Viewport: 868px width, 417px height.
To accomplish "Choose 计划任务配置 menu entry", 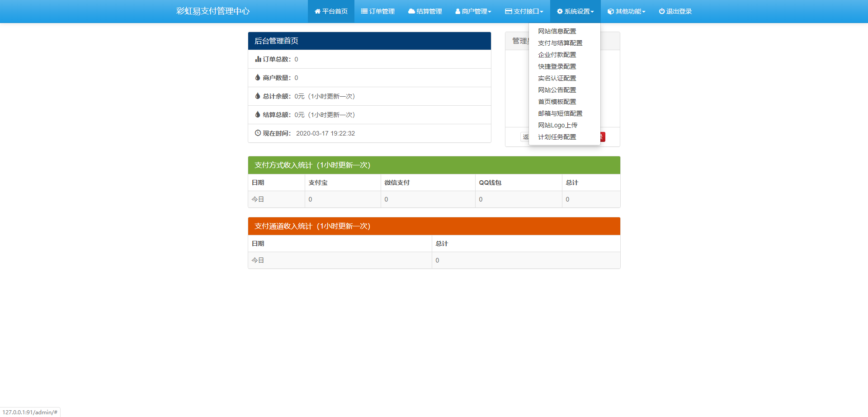I will 557,137.
